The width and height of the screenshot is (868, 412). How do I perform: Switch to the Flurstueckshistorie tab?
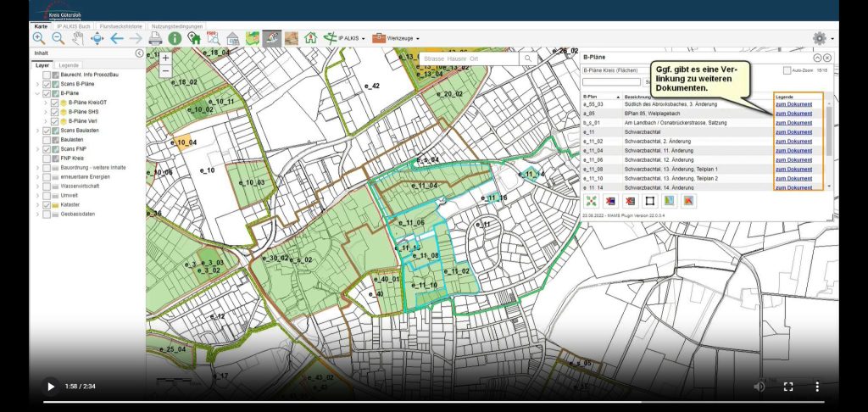coord(121,26)
